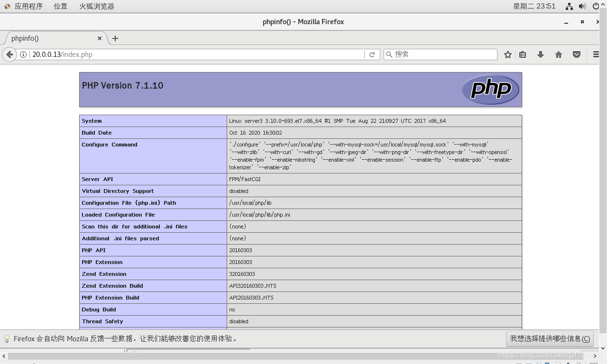Close the phpinfo() tab

click(x=100, y=38)
